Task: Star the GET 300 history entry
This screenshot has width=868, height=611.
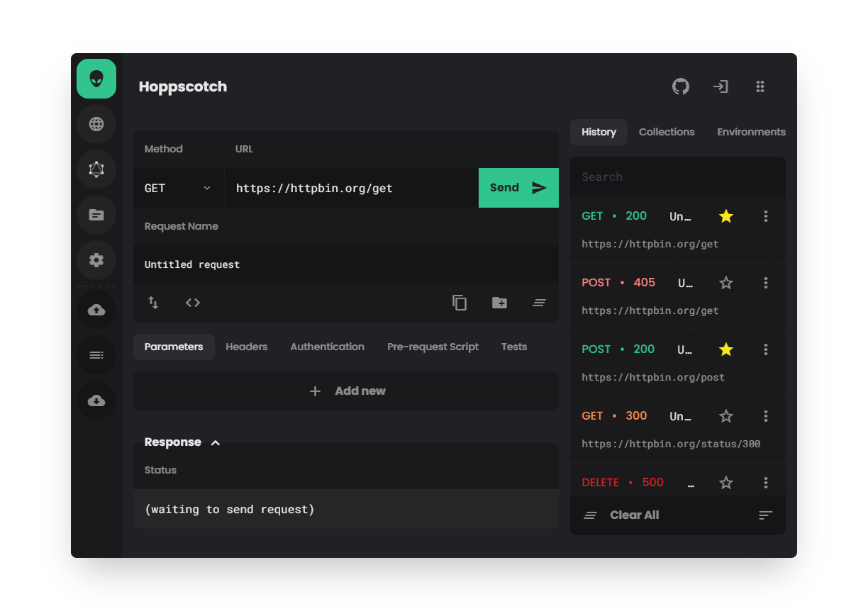Action: (x=725, y=416)
